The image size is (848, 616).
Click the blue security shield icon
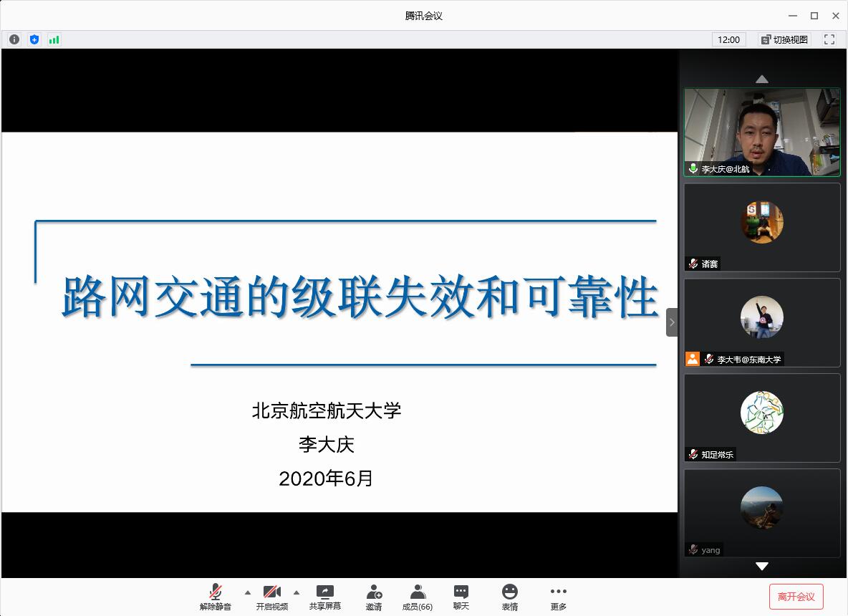point(34,39)
